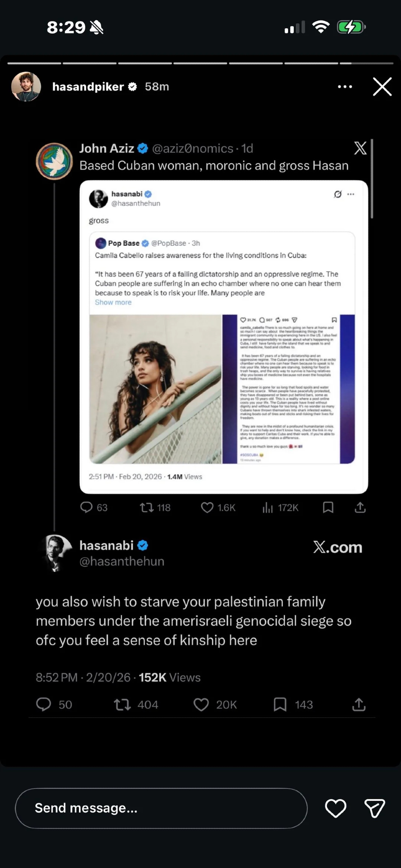Open the three-dot story options menu
Viewport: 401px width, 868px height.
point(345,87)
